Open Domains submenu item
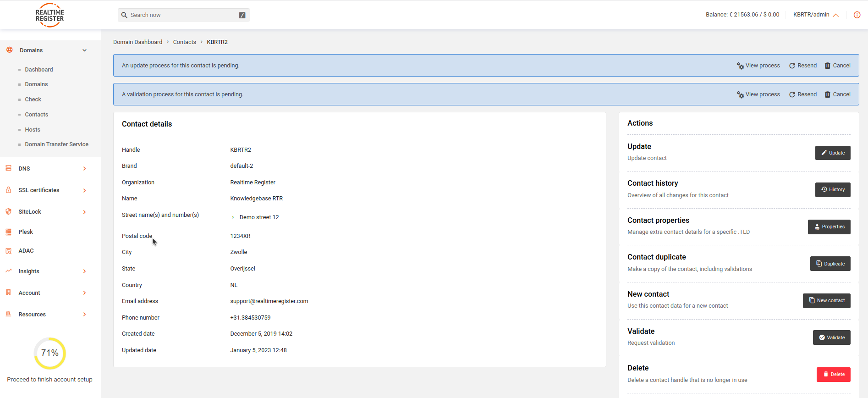Viewport: 868px width, 398px height. 36,84
